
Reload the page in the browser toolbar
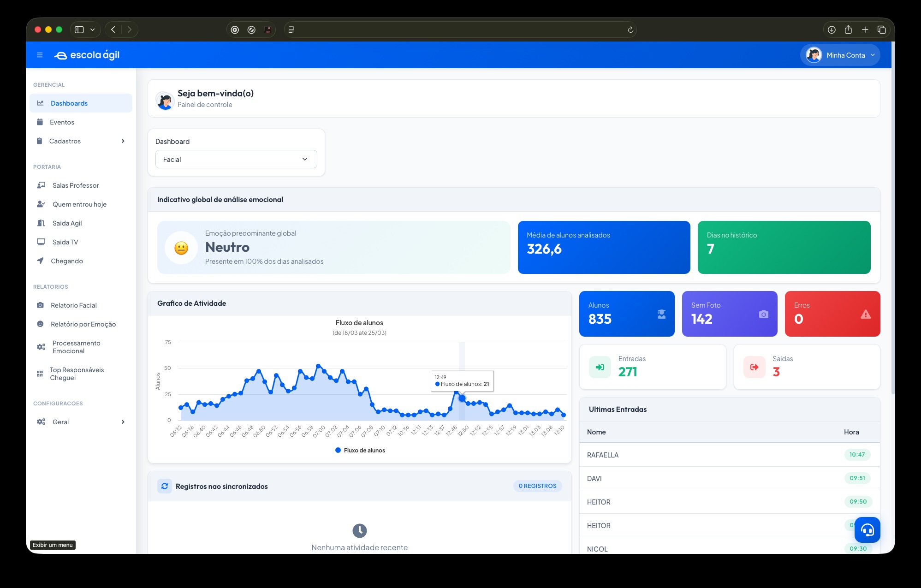pyautogui.click(x=630, y=30)
